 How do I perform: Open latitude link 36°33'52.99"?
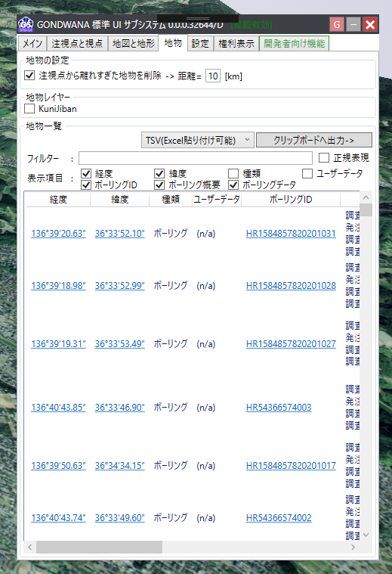119,286
